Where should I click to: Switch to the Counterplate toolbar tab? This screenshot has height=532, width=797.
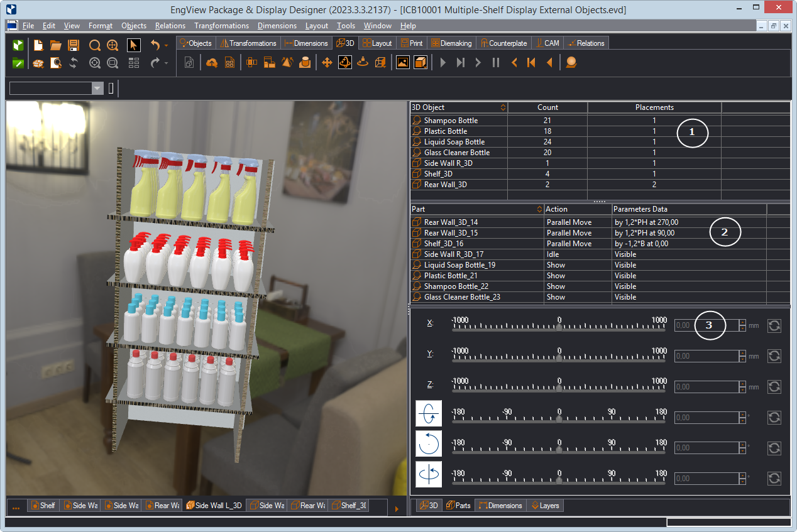504,43
